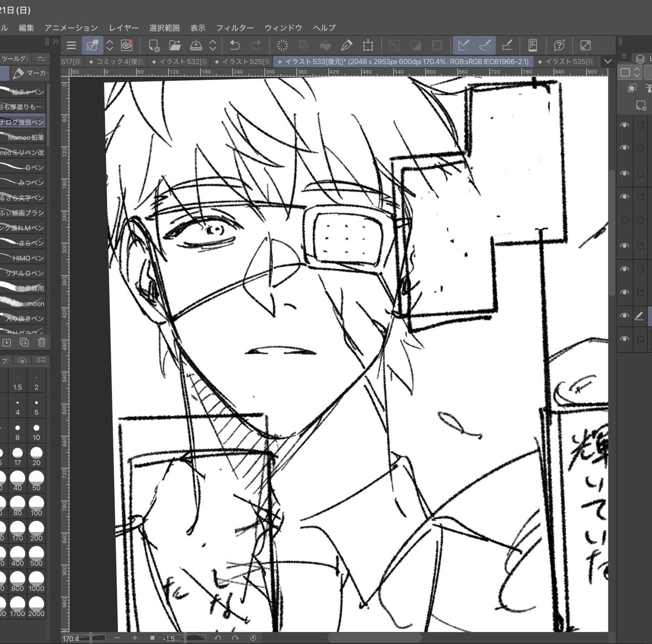Rotate canvas right in bottom bar

235,637
